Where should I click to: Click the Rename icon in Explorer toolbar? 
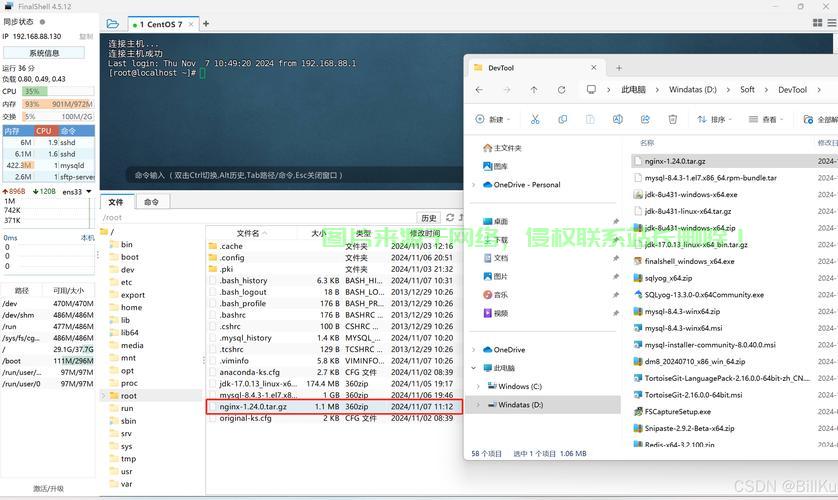[x=618, y=119]
